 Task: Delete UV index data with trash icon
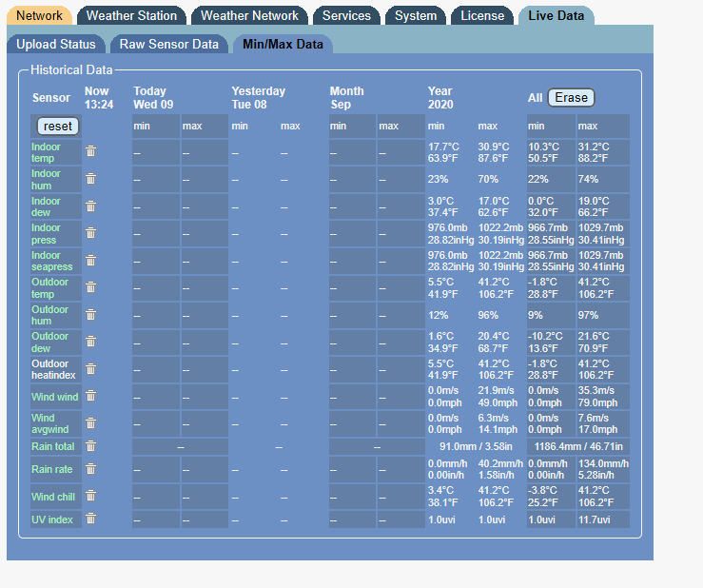(90, 519)
